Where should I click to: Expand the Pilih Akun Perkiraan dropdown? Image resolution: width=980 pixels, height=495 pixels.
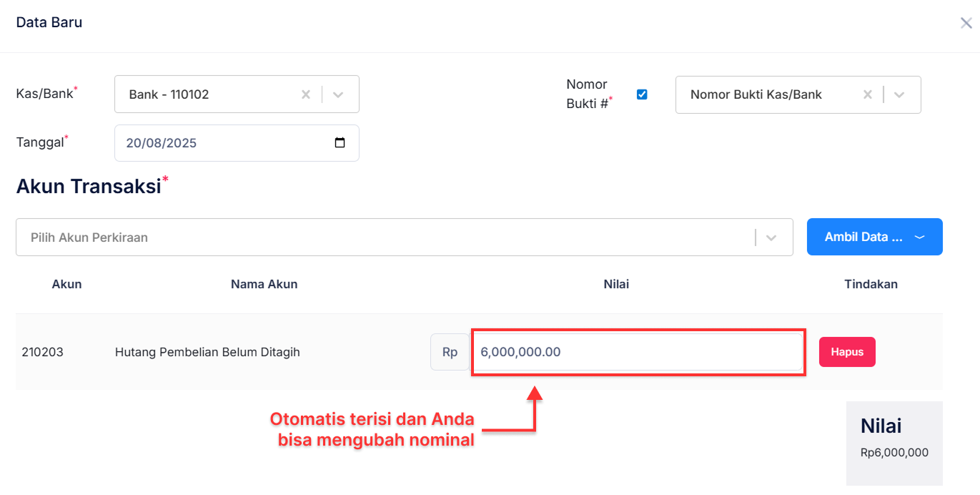pyautogui.click(x=771, y=237)
